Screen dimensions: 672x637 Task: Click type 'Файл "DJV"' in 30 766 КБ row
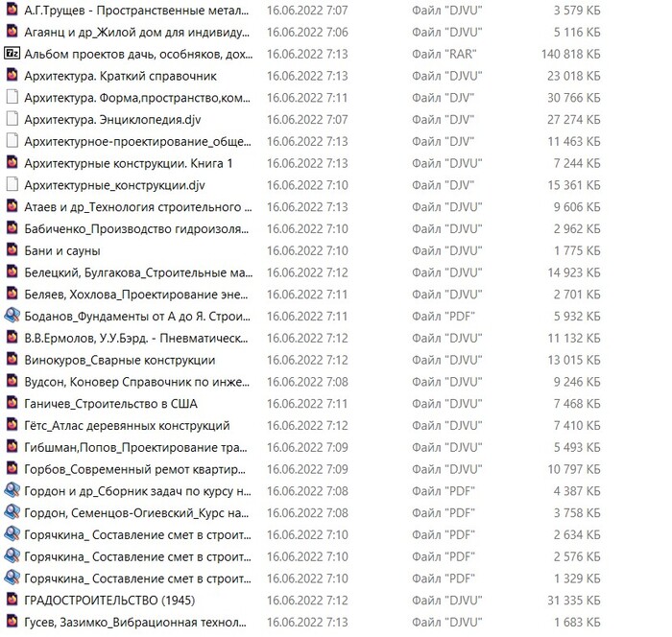pos(443,98)
